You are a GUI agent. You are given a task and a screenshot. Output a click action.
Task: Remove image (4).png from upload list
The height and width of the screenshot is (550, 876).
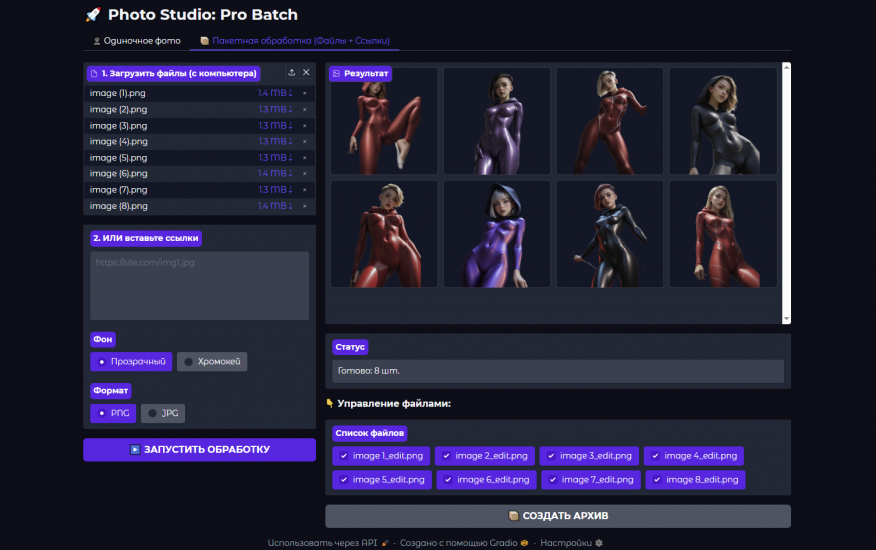tap(304, 142)
